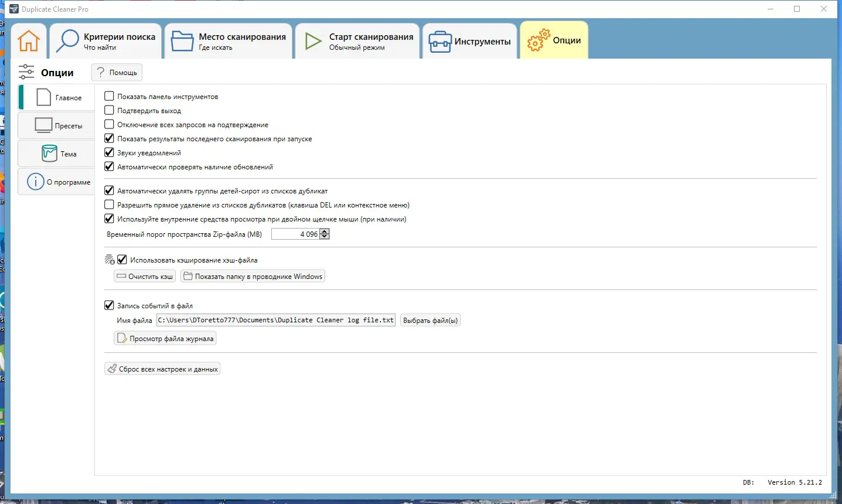Maximize the Duplicate Cleaner Pro window
842x504 pixels.
(x=797, y=9)
